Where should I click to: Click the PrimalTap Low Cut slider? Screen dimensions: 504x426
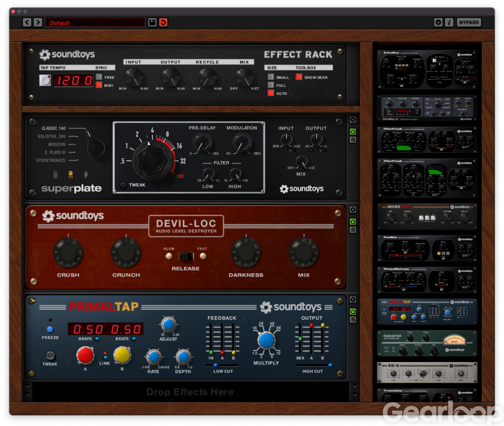223,365
